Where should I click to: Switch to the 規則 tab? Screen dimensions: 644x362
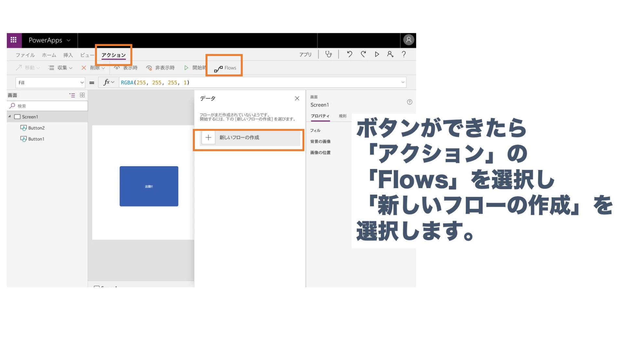click(342, 116)
